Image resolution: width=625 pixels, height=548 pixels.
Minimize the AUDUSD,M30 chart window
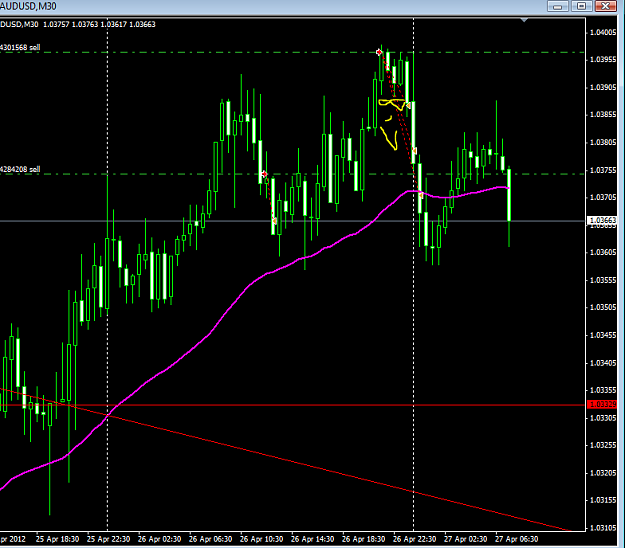tap(558, 6)
